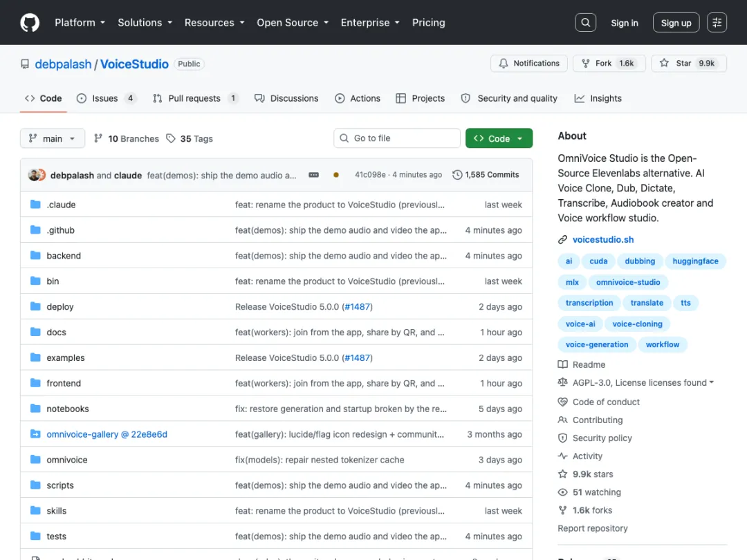This screenshot has width=747, height=560.
Task: Go to the Discussions tab
Action: [x=286, y=98]
